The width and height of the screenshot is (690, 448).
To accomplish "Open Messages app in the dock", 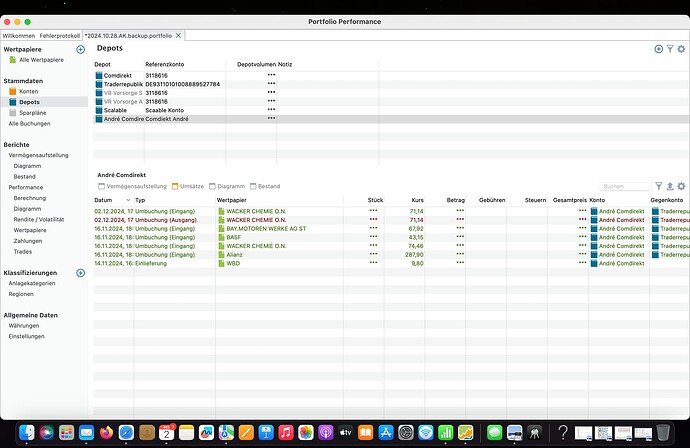I will [x=495, y=433].
